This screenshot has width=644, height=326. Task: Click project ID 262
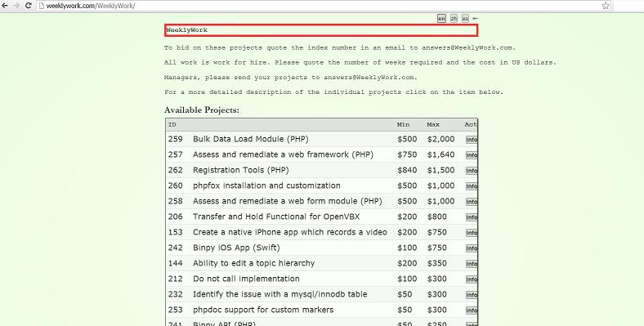coord(176,171)
